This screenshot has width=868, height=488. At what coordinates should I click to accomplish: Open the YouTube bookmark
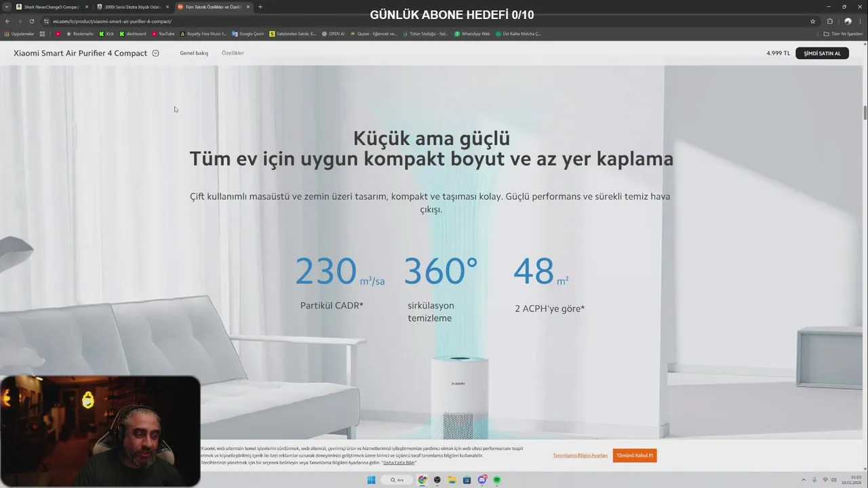pos(163,34)
